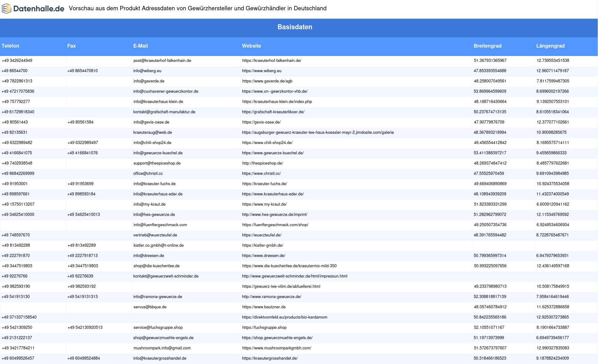Select email kraeuteraug@web.de
598x364 pixels.
tap(153, 133)
